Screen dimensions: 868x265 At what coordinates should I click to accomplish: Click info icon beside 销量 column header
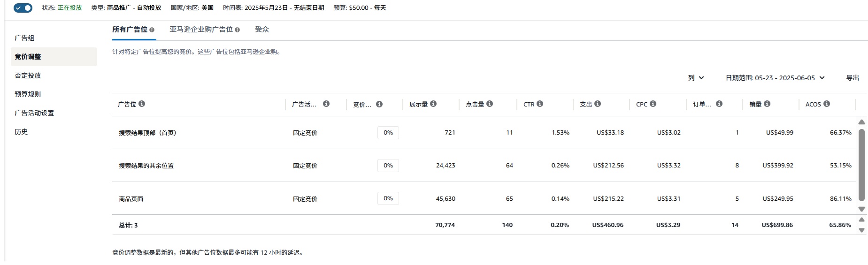click(767, 104)
